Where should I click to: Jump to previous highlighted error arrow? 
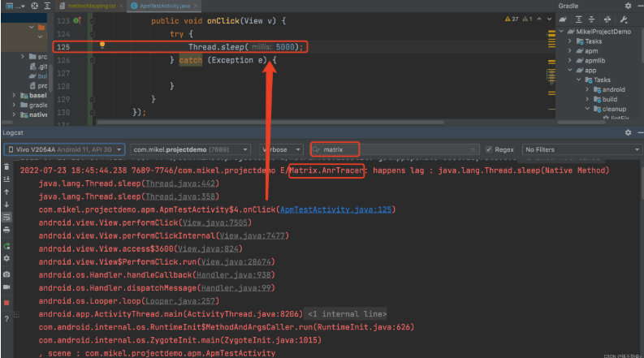coord(539,19)
